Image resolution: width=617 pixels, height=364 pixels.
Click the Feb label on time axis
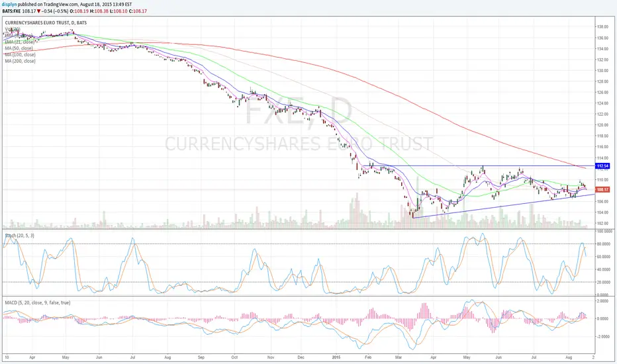(x=368, y=357)
